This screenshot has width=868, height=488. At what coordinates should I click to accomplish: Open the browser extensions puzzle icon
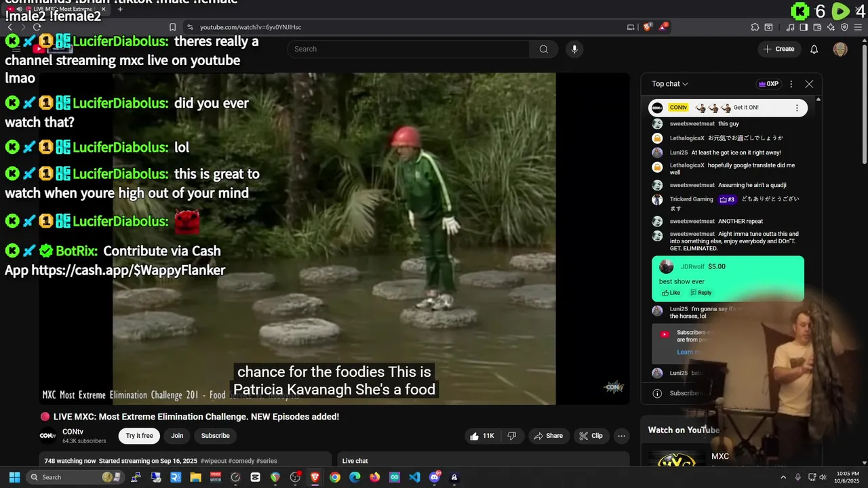pos(755,27)
